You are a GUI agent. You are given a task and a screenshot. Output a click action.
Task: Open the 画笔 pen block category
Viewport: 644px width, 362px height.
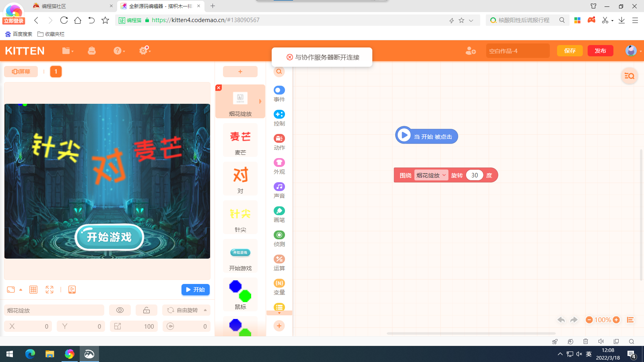[279, 215]
